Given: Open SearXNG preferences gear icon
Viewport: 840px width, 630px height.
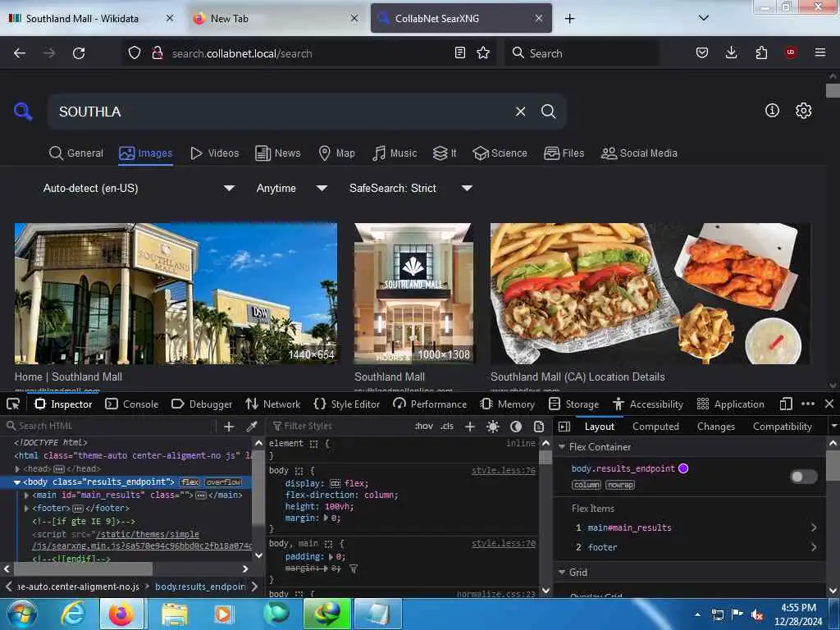Looking at the screenshot, I should [803, 111].
